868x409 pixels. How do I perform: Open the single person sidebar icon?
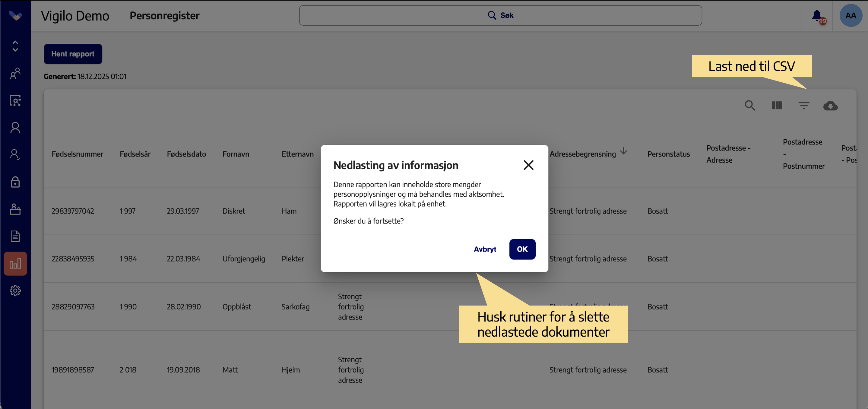coord(15,128)
